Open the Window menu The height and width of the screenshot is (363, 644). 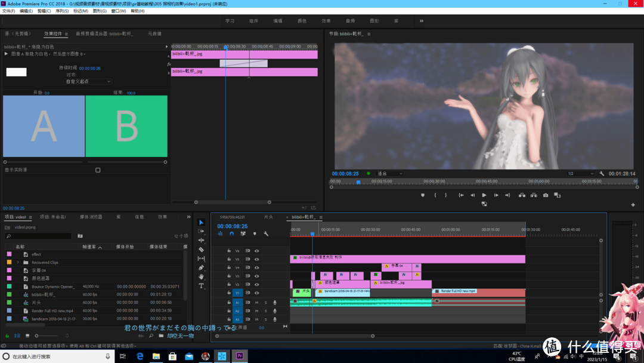tap(118, 11)
